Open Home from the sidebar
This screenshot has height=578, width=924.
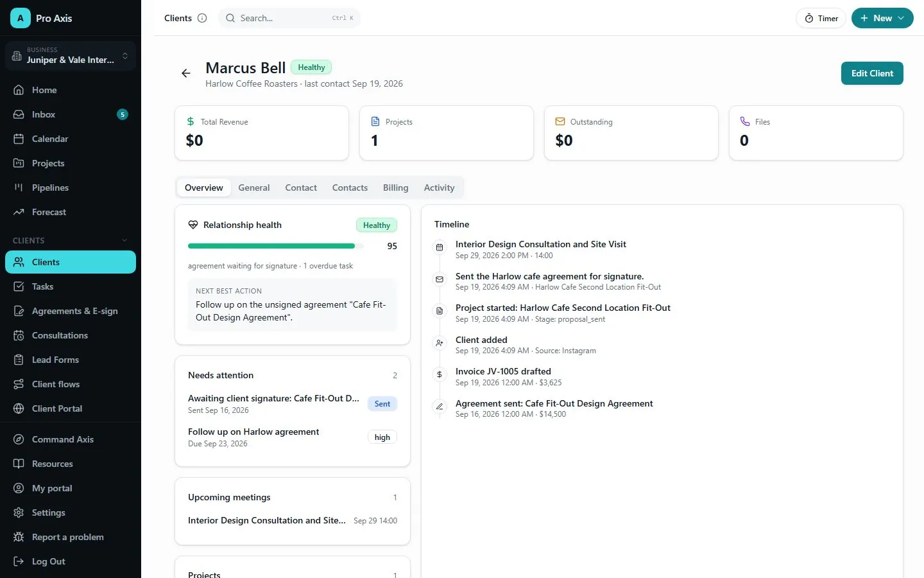(71, 90)
